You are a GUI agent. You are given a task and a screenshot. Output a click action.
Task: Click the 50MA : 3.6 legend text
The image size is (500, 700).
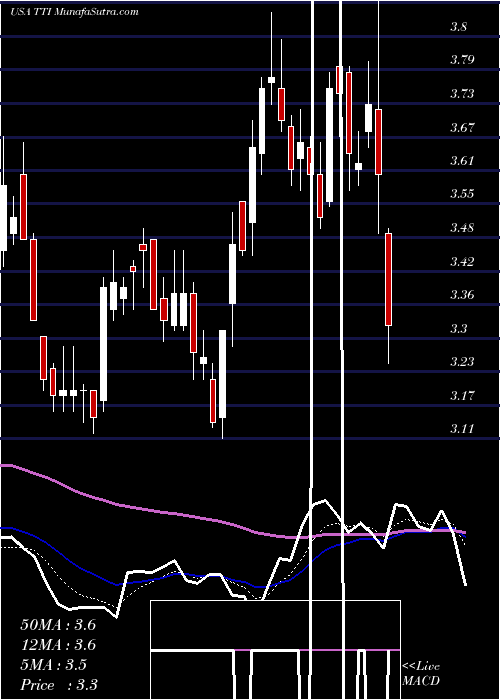(58, 625)
